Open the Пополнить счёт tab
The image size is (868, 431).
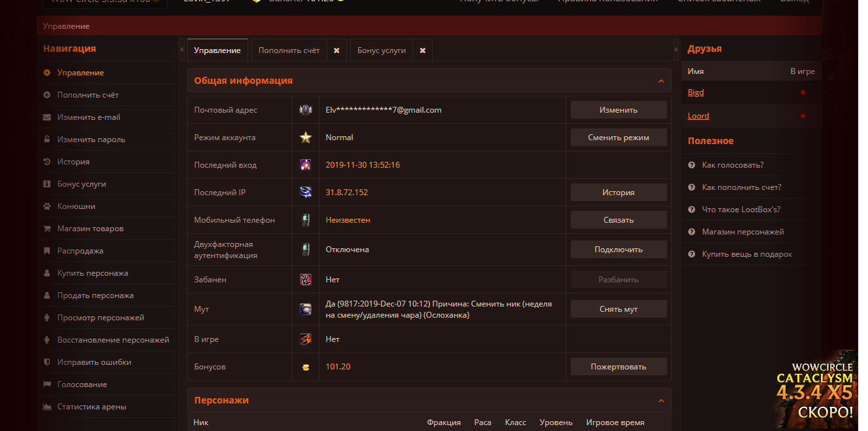click(x=289, y=50)
